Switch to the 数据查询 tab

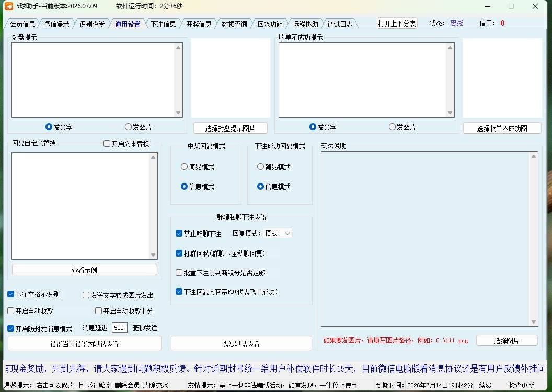pyautogui.click(x=235, y=24)
